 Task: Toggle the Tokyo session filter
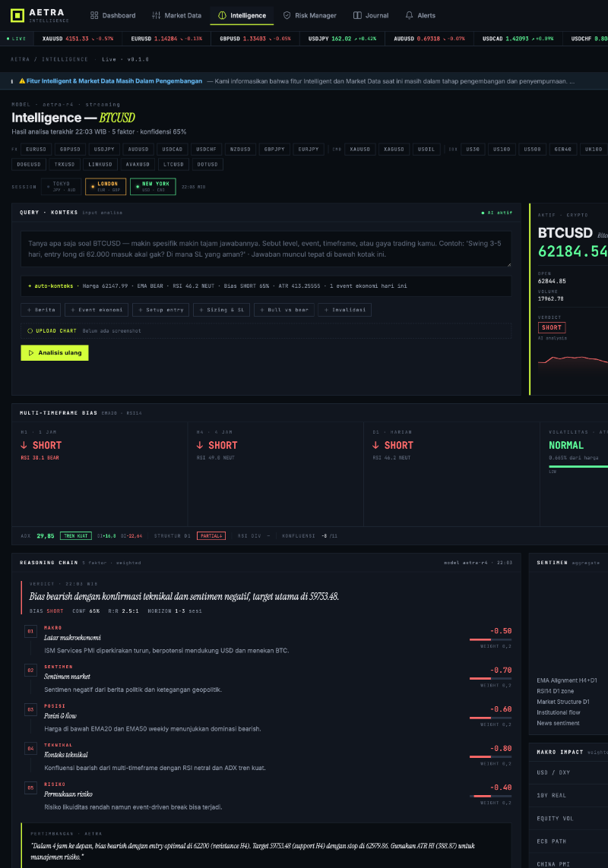point(61,187)
